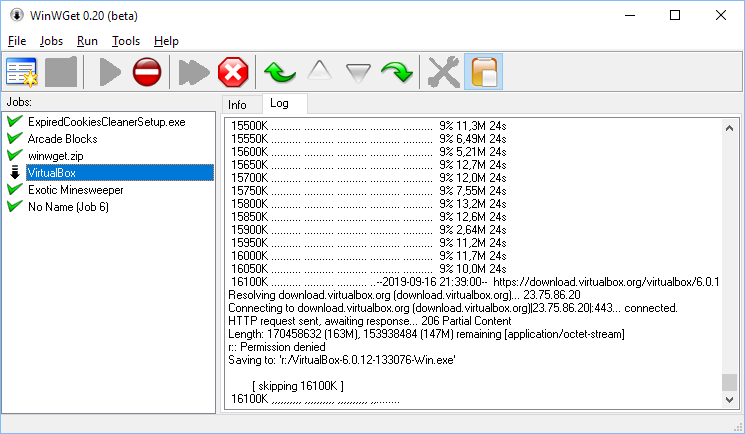
Task: Select the ExpiredCookiesCleanerSetup.exe job
Action: (x=106, y=122)
